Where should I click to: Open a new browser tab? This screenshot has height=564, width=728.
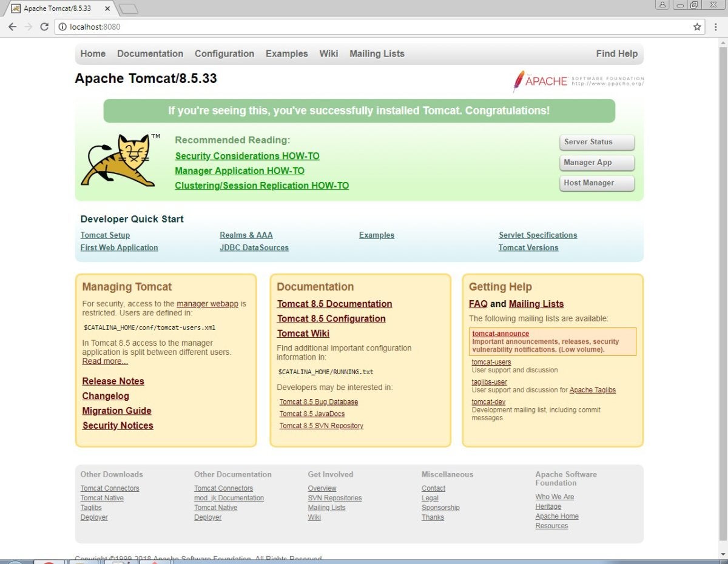pyautogui.click(x=128, y=8)
